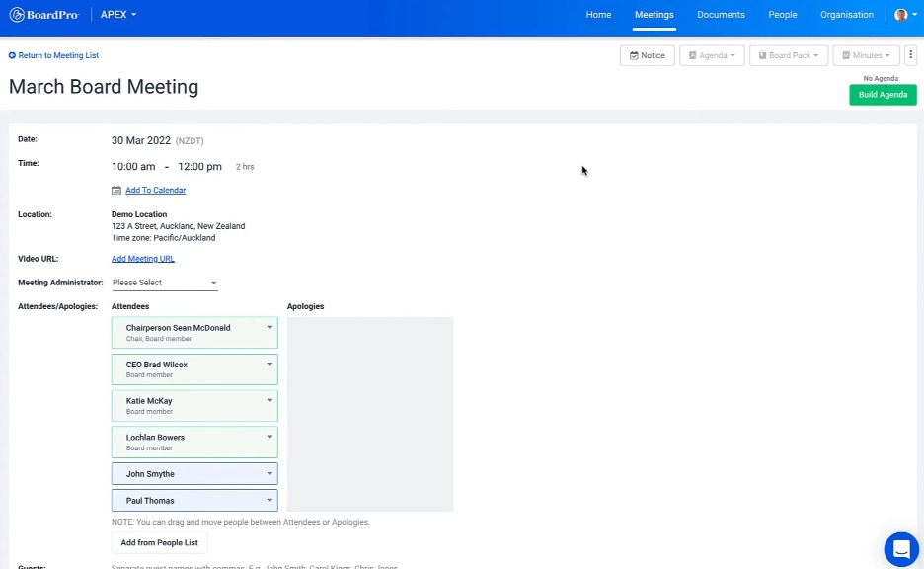The image size is (924, 569).
Task: Click the March Board Meeting title
Action: [x=104, y=87]
